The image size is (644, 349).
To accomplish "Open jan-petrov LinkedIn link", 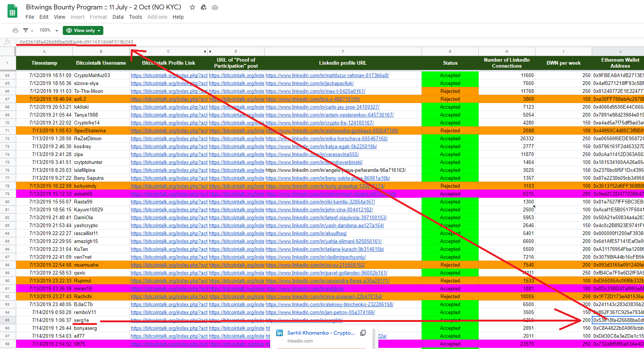I will 320,312.
